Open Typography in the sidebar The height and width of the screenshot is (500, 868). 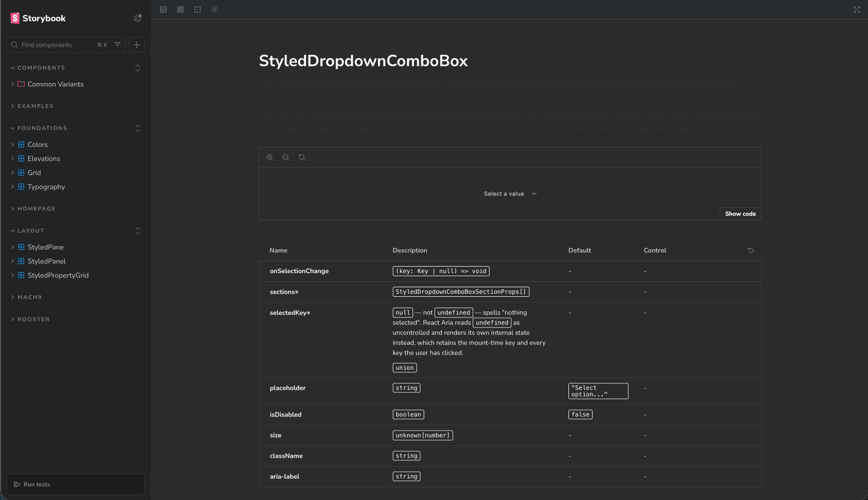[x=46, y=187]
